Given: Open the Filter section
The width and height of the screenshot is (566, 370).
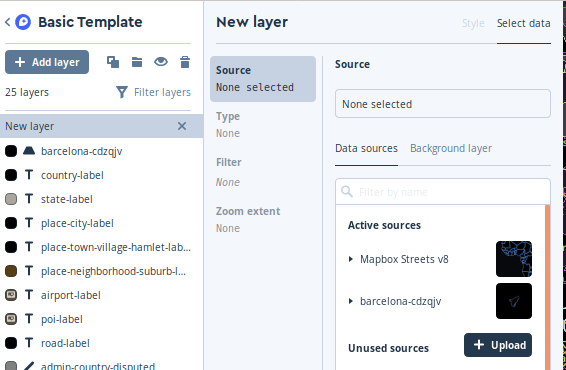Looking at the screenshot, I should tap(263, 172).
